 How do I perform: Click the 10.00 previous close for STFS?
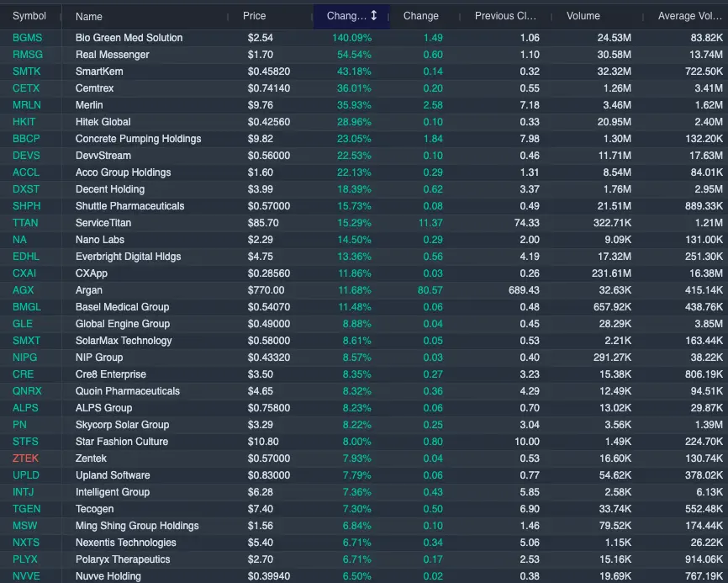527,442
